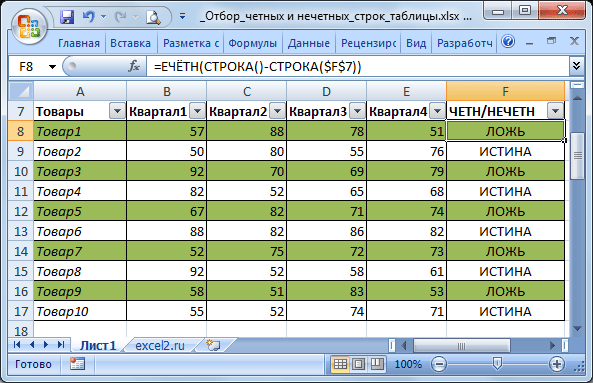Screen dimensions: 593x383
Task: Switch to Page Break Preview
Action: pyautogui.click(x=377, y=364)
